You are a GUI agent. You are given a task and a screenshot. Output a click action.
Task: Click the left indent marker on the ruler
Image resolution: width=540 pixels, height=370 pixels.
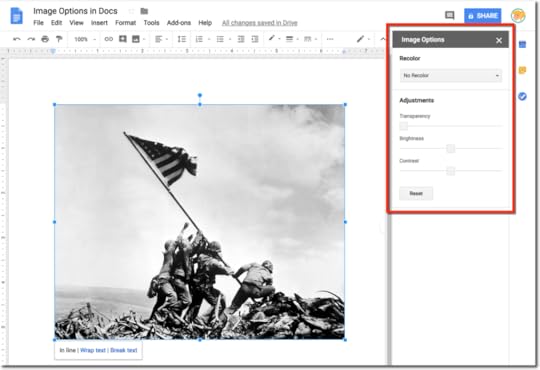[53, 51]
